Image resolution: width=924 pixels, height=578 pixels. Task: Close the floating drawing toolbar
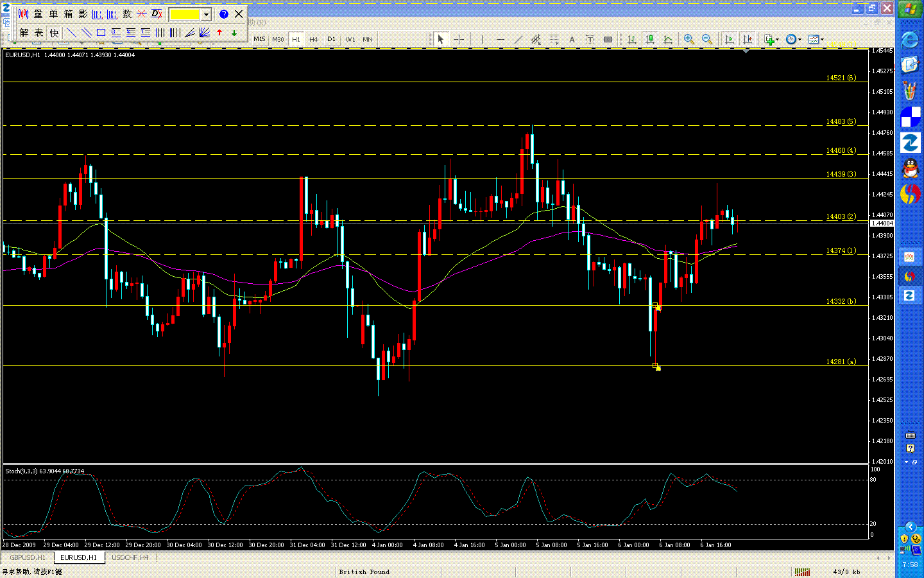pos(239,14)
